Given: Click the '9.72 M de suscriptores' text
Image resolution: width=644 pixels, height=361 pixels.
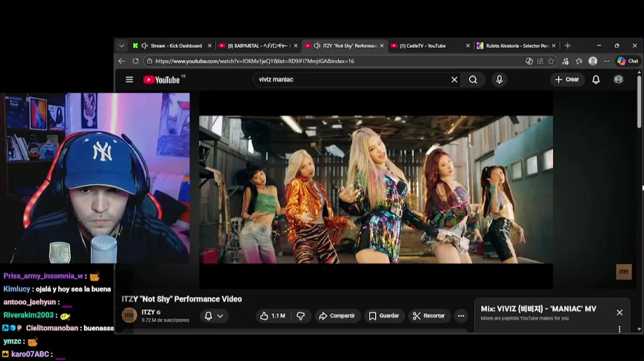Looking at the screenshot, I should click(x=165, y=320).
